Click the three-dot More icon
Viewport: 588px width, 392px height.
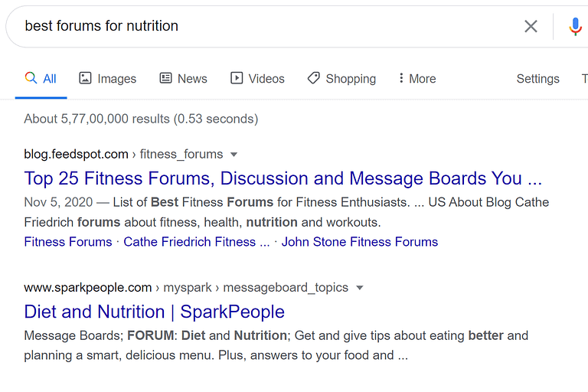click(x=401, y=78)
